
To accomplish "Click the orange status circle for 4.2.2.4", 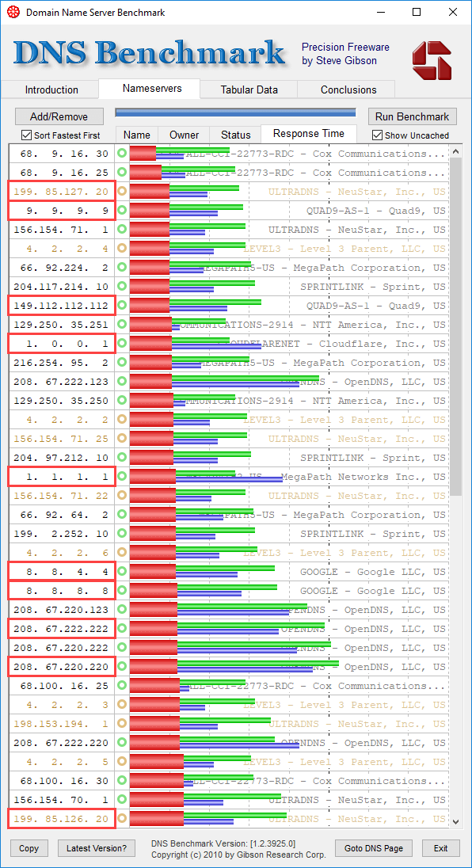I will (x=122, y=249).
